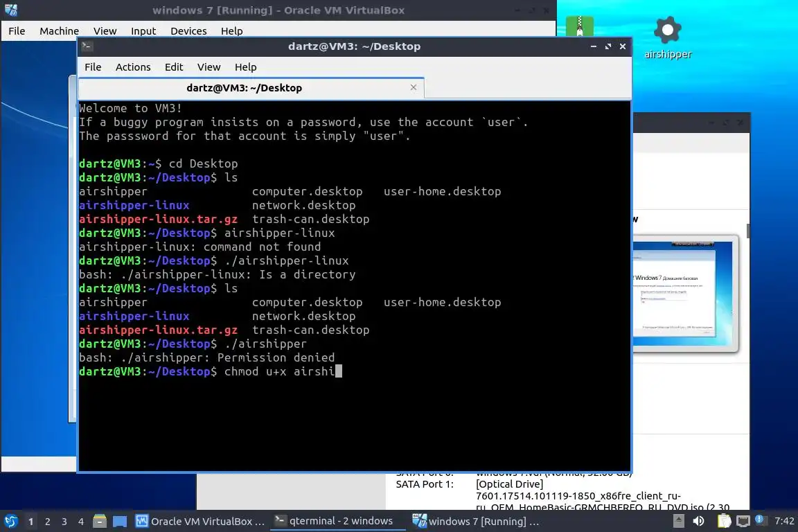Switch to workspace 2 in pager

point(47,522)
